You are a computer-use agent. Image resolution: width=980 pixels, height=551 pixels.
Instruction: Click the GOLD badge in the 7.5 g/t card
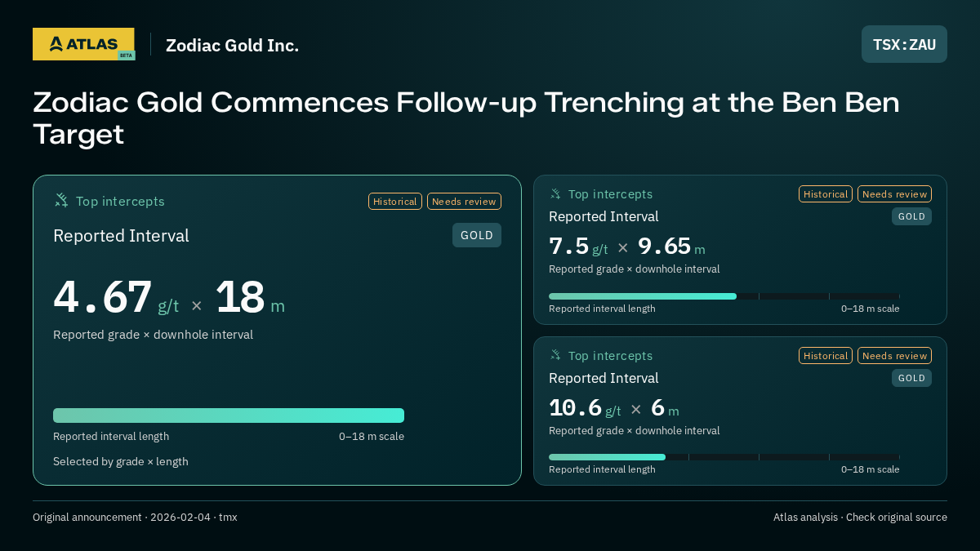tap(911, 216)
